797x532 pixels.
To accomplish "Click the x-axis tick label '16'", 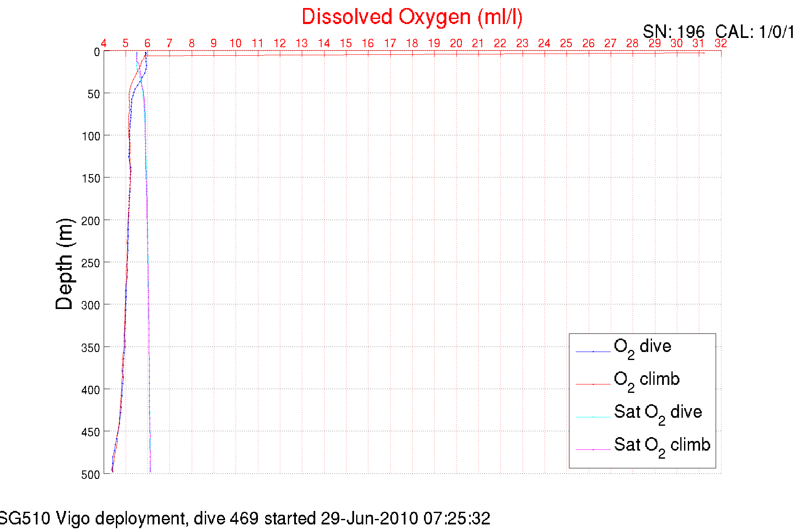I will 368,43.
